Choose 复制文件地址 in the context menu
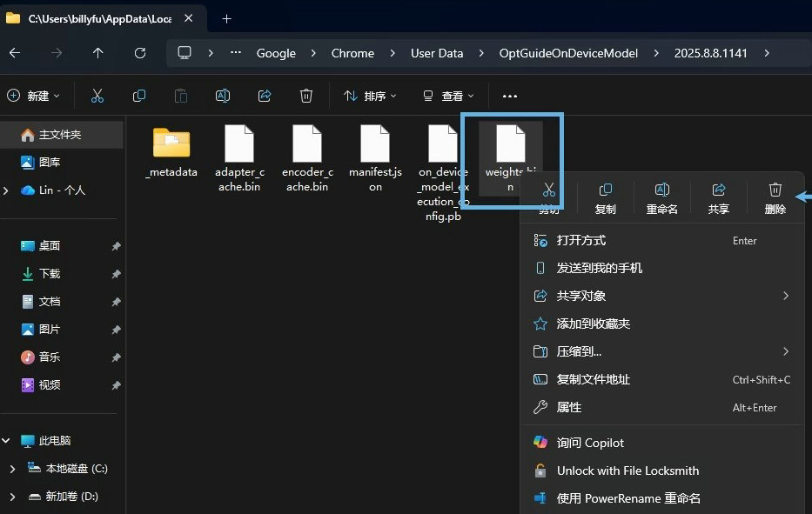The height and width of the screenshot is (514, 812). click(661, 379)
